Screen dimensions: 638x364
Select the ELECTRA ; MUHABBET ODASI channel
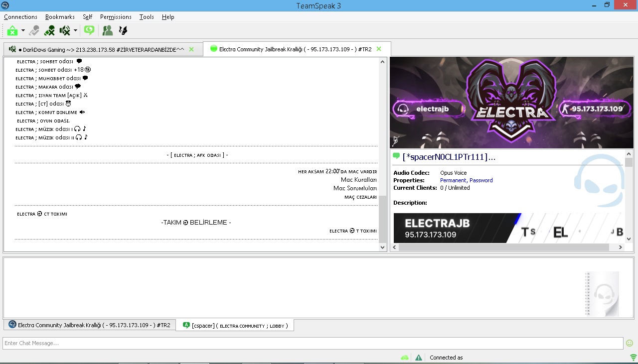pyautogui.click(x=52, y=79)
